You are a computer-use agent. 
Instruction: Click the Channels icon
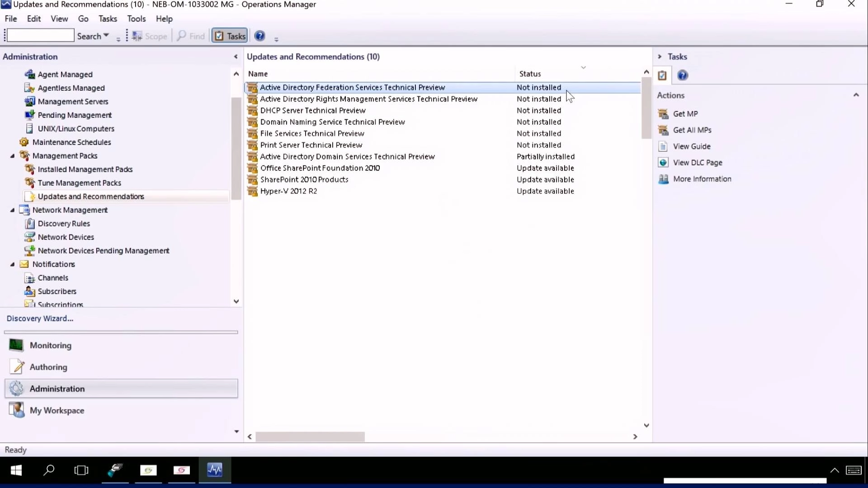(30, 278)
